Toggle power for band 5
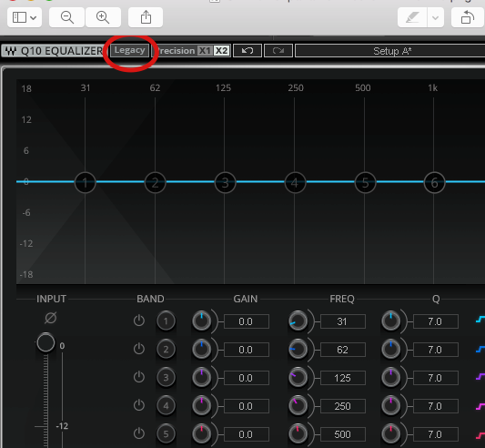The image size is (485, 448). (139, 433)
